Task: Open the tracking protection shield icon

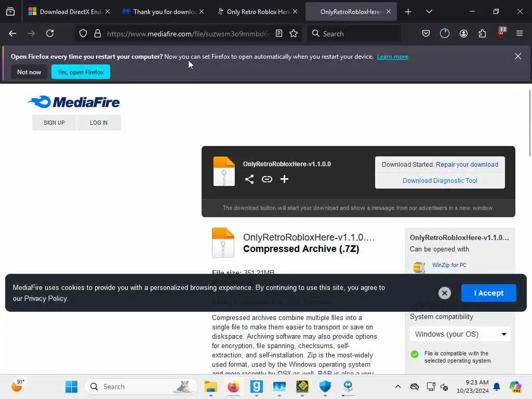Action: pyautogui.click(x=83, y=33)
